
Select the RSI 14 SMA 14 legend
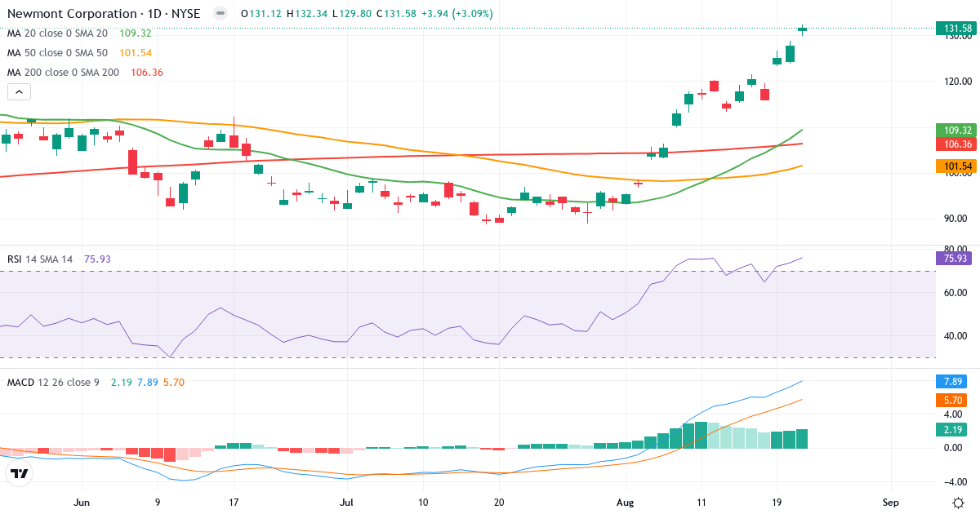pyautogui.click(x=40, y=259)
